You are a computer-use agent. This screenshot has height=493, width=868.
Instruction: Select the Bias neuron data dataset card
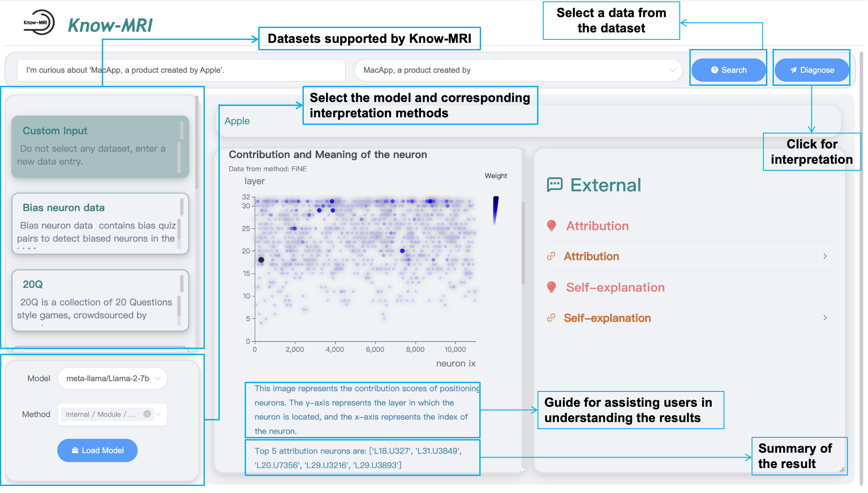click(100, 223)
